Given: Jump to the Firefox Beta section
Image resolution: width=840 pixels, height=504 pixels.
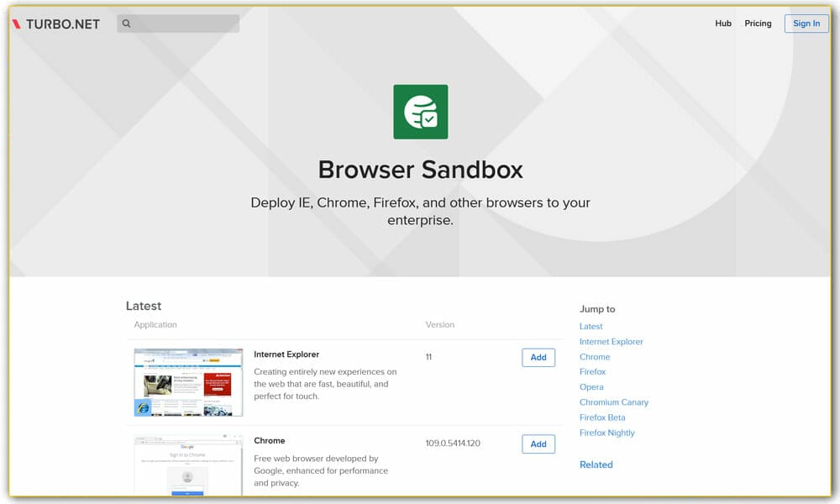Looking at the screenshot, I should pyautogui.click(x=602, y=417).
